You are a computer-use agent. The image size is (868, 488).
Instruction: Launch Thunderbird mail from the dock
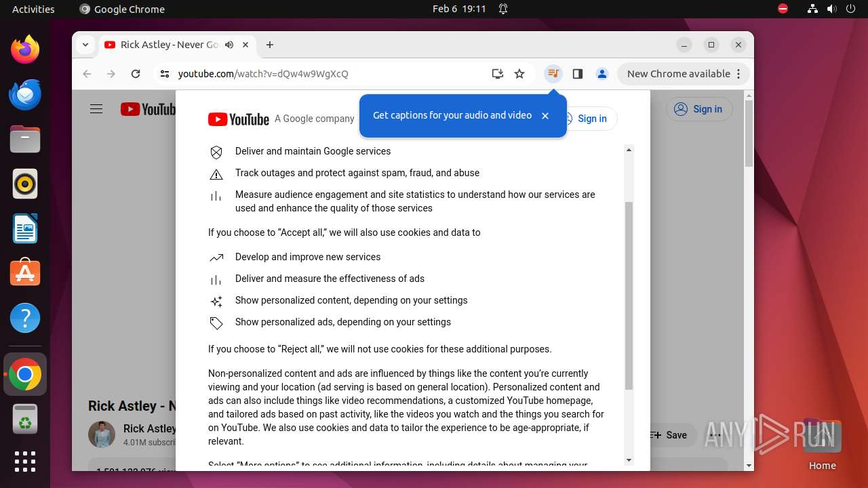(25, 94)
